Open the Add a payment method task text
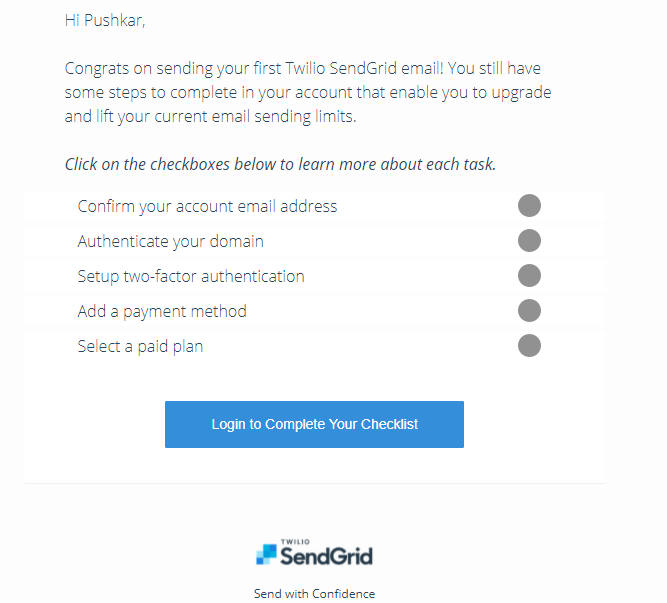Viewport: 667px width, 603px height. (x=162, y=311)
